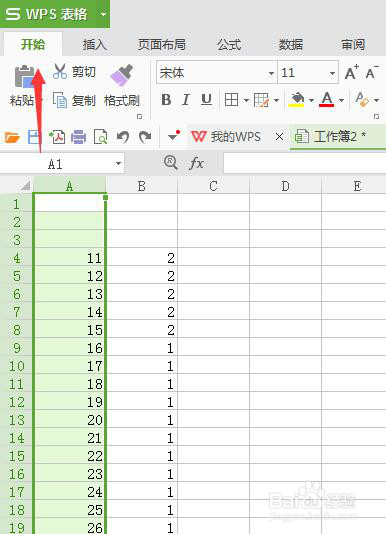Click the redo arrow icon

click(145, 137)
